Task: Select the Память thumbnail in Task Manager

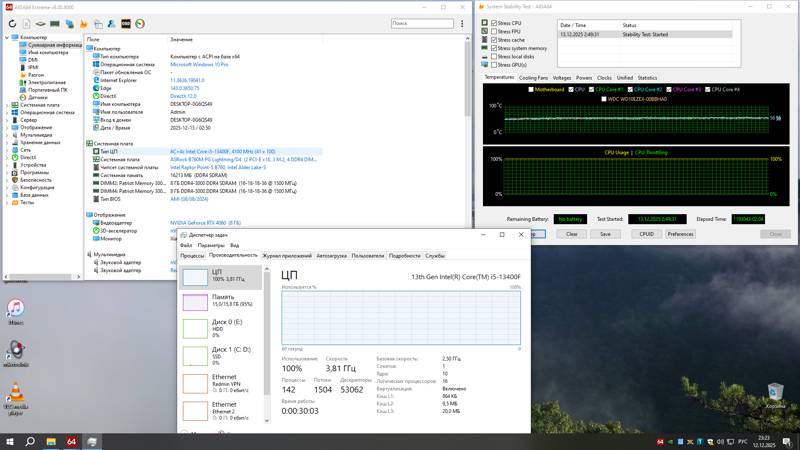Action: coord(220,302)
